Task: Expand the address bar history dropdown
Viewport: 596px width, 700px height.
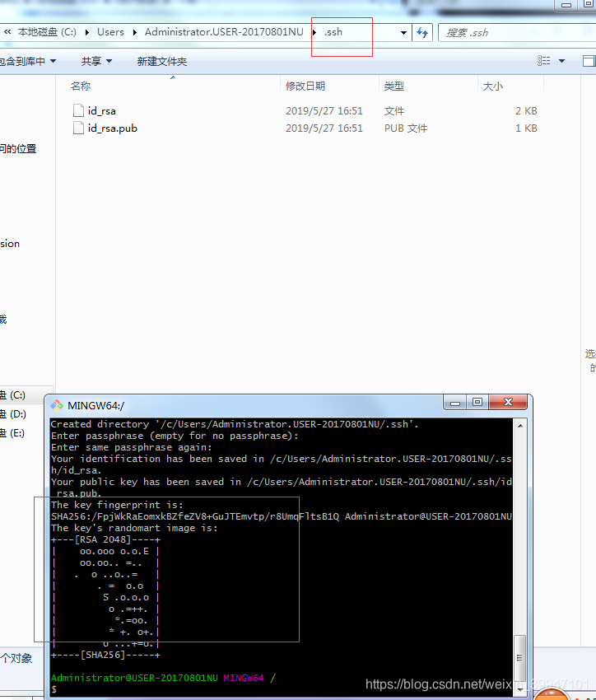Action: click(x=403, y=33)
